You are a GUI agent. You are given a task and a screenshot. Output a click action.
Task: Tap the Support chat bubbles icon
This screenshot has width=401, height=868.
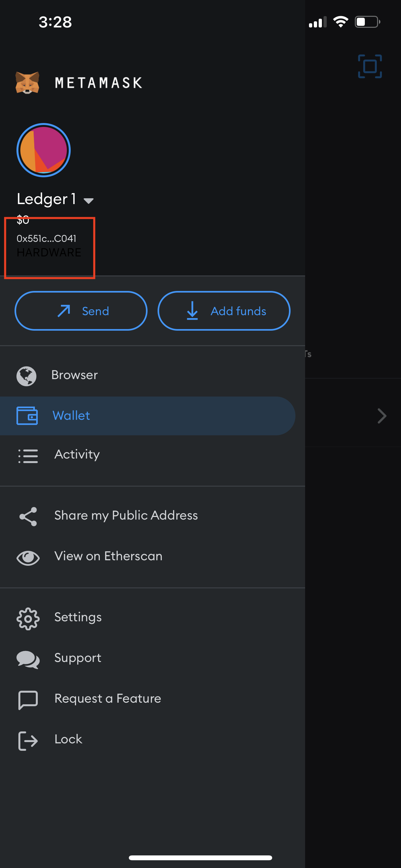pyautogui.click(x=28, y=659)
